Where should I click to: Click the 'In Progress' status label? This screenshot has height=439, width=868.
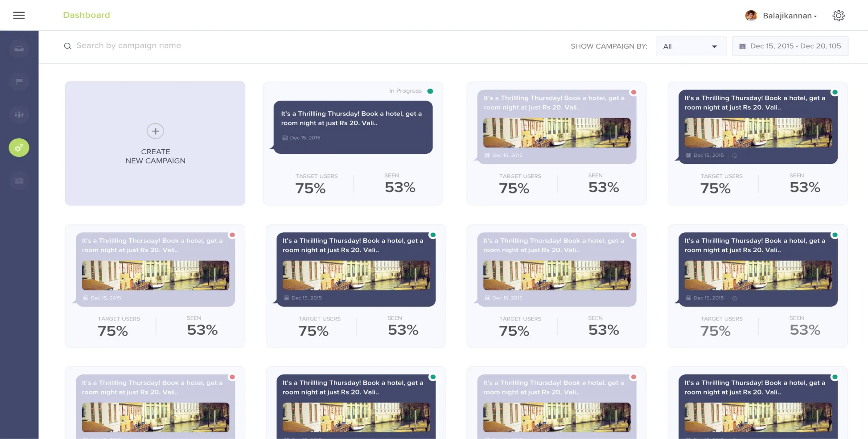pyautogui.click(x=405, y=91)
